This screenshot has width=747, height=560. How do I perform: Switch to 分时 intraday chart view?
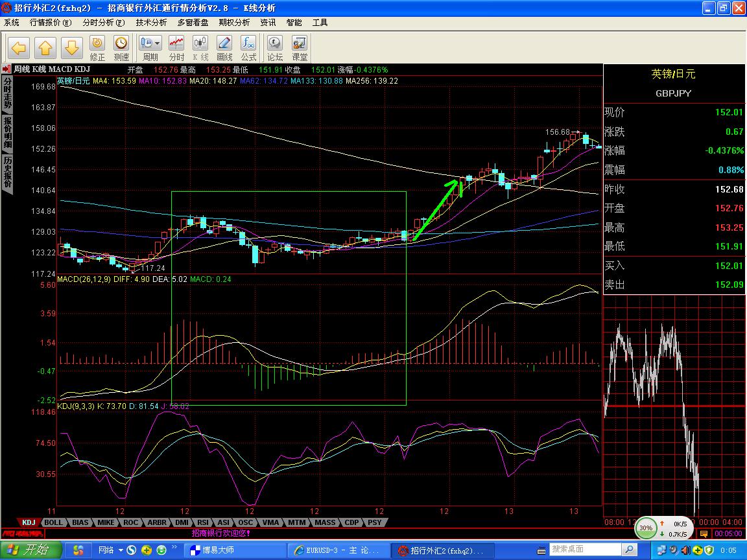pyautogui.click(x=176, y=48)
